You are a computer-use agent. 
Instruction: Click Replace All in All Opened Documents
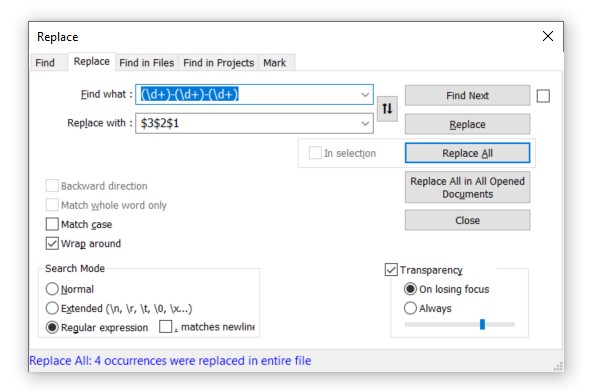467,187
